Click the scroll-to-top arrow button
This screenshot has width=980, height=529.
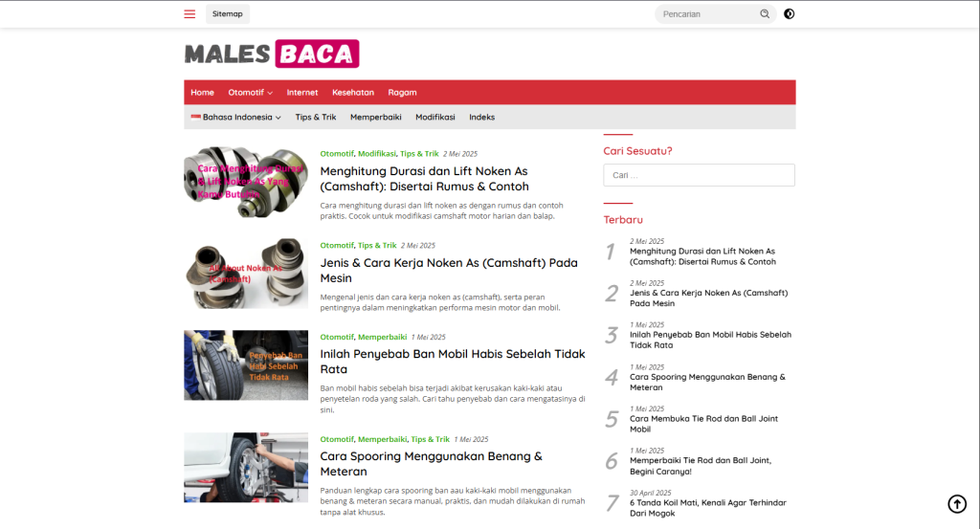(957, 504)
